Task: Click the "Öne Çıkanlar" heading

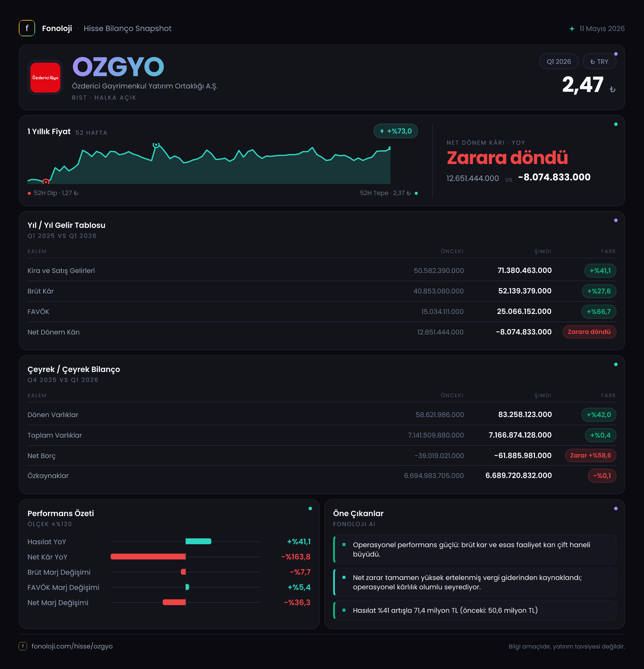Action: [358, 513]
